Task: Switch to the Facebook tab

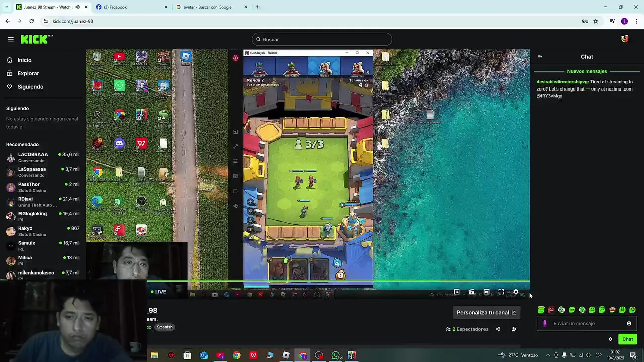Action: [131, 7]
